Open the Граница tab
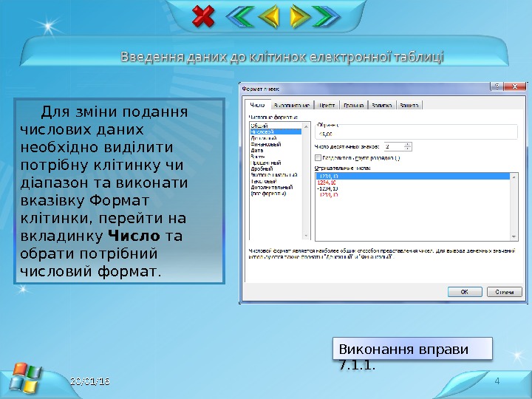Image resolution: width=532 pixels, height=399 pixels. [353, 106]
